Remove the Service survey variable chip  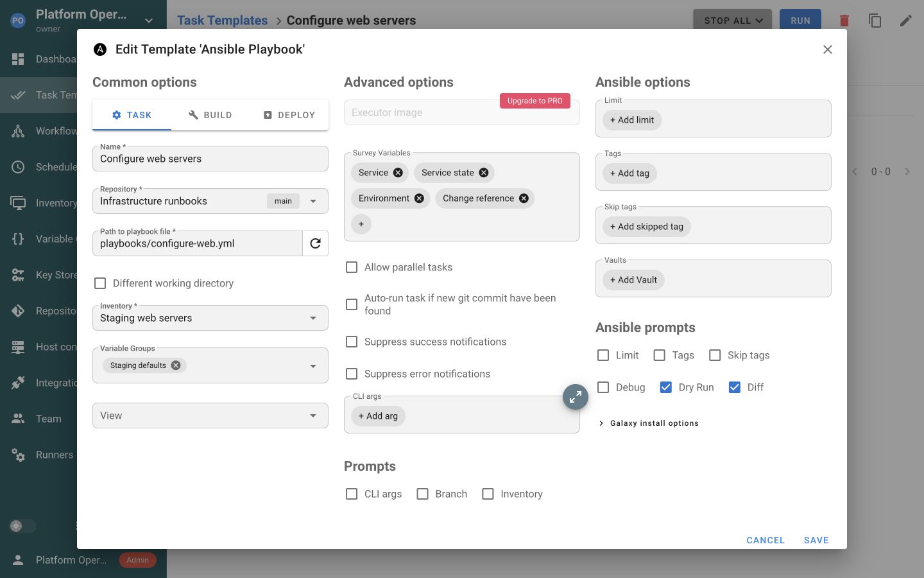click(398, 173)
